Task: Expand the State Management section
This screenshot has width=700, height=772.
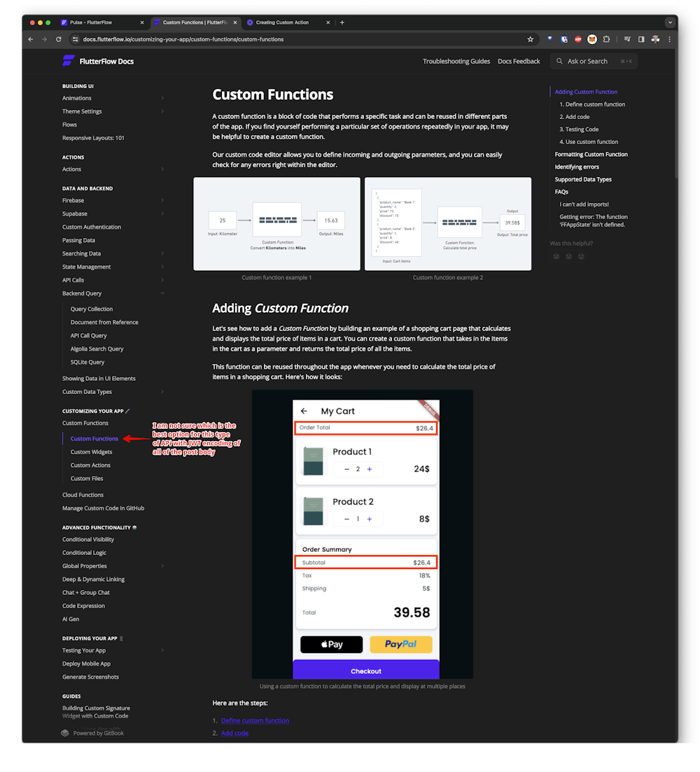Action: point(162,267)
